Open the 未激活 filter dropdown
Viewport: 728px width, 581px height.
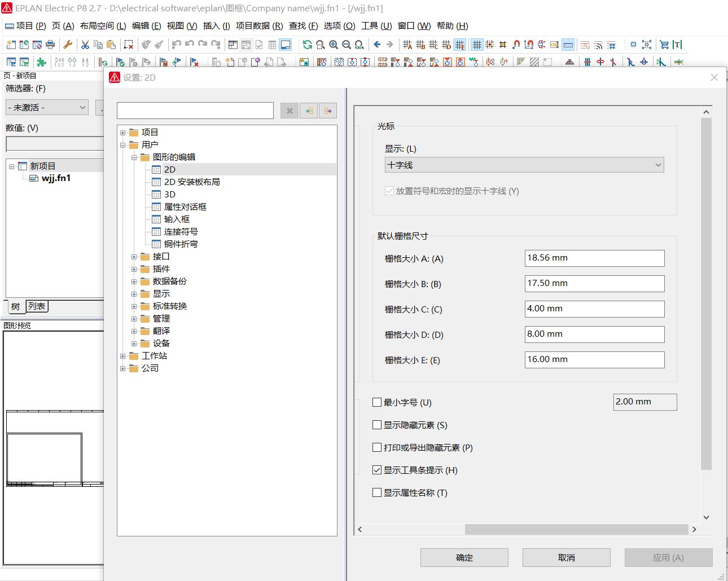47,107
